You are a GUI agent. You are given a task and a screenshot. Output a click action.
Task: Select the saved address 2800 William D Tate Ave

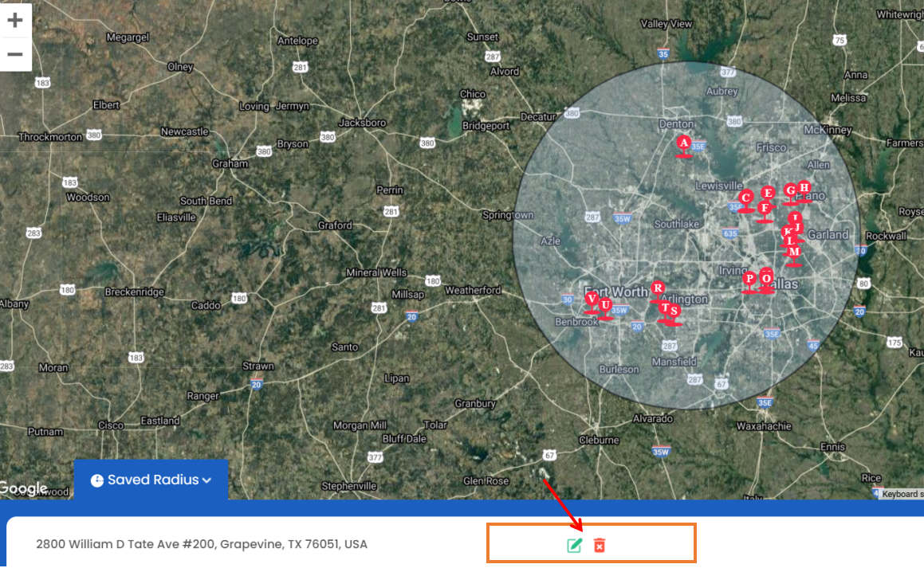point(202,544)
